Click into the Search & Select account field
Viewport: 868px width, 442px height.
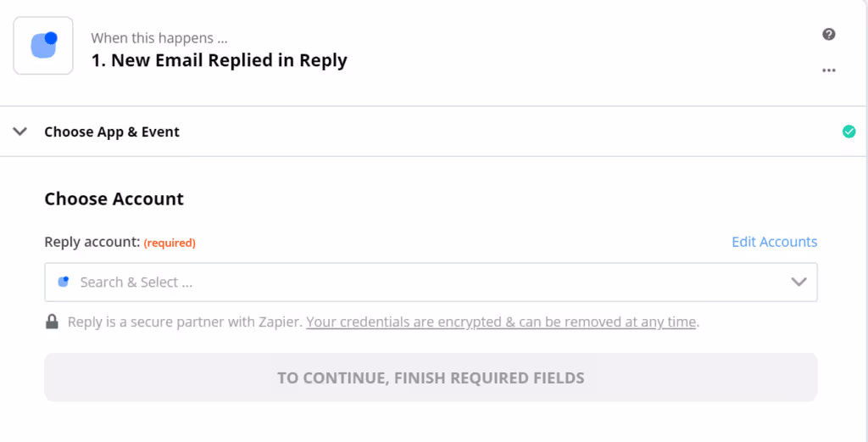pyautogui.click(x=431, y=282)
